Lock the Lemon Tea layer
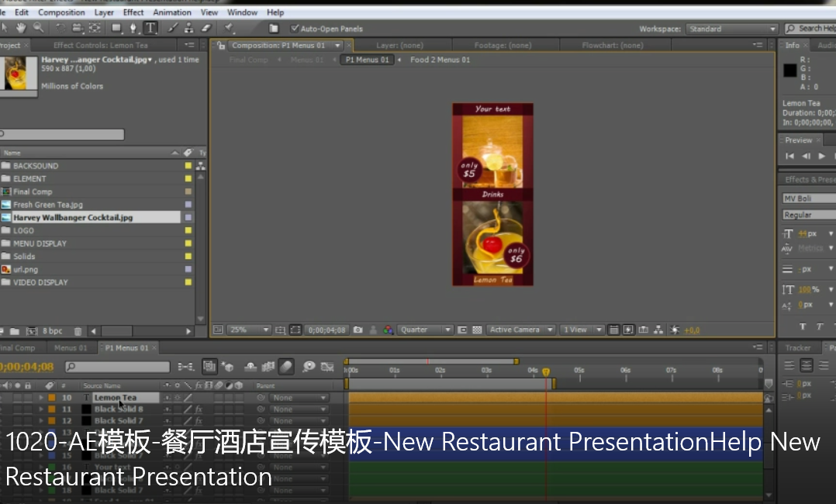This screenshot has height=504, width=836. coord(27,398)
